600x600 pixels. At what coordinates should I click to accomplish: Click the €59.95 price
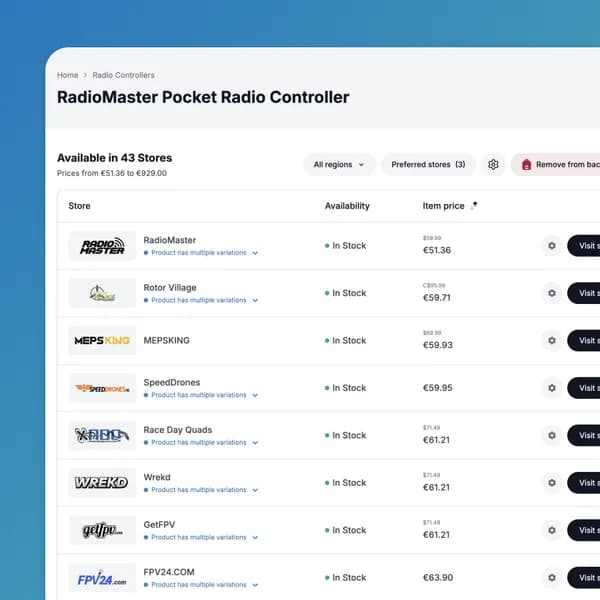point(437,388)
